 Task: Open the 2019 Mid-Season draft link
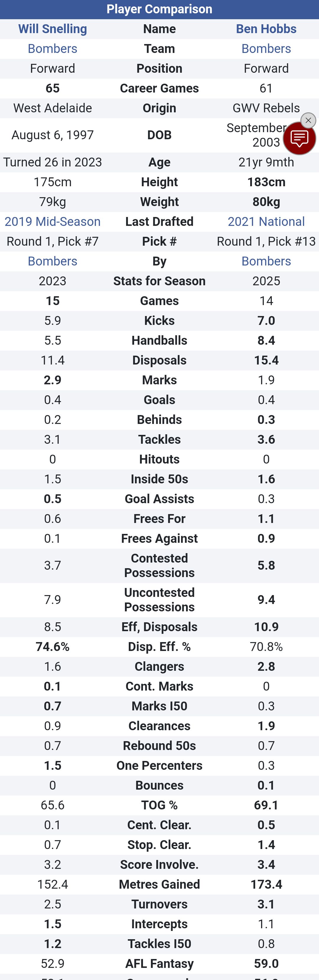pos(53,221)
